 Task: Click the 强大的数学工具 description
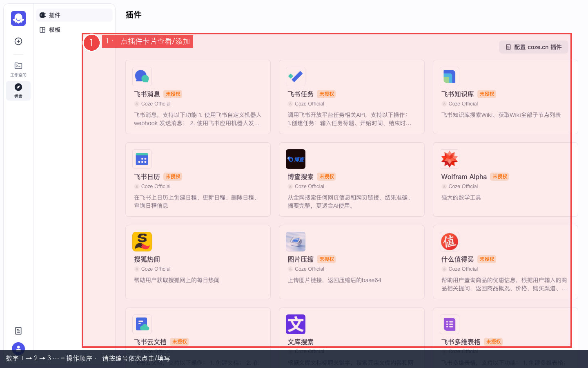pyautogui.click(x=461, y=197)
